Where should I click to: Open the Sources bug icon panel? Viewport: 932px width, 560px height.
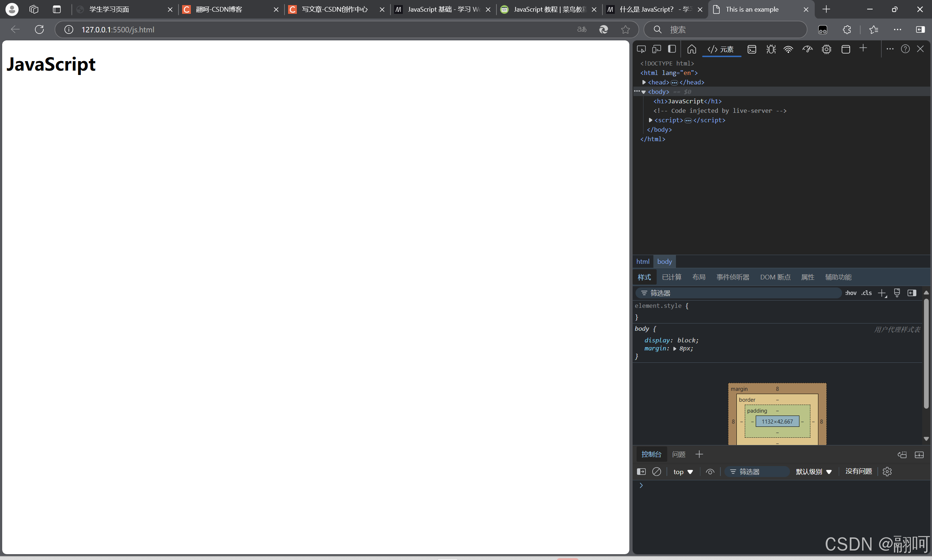(x=770, y=49)
